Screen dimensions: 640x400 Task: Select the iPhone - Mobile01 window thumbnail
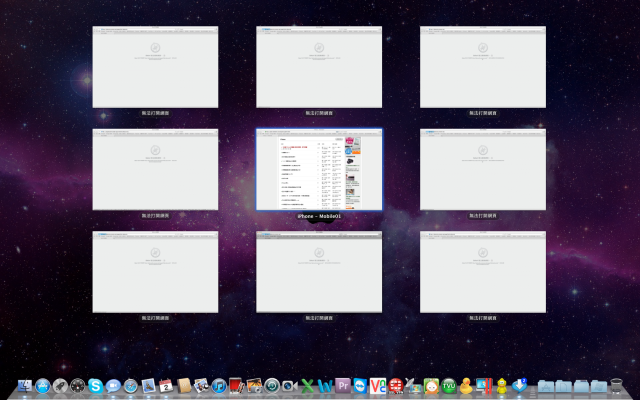coord(319,169)
